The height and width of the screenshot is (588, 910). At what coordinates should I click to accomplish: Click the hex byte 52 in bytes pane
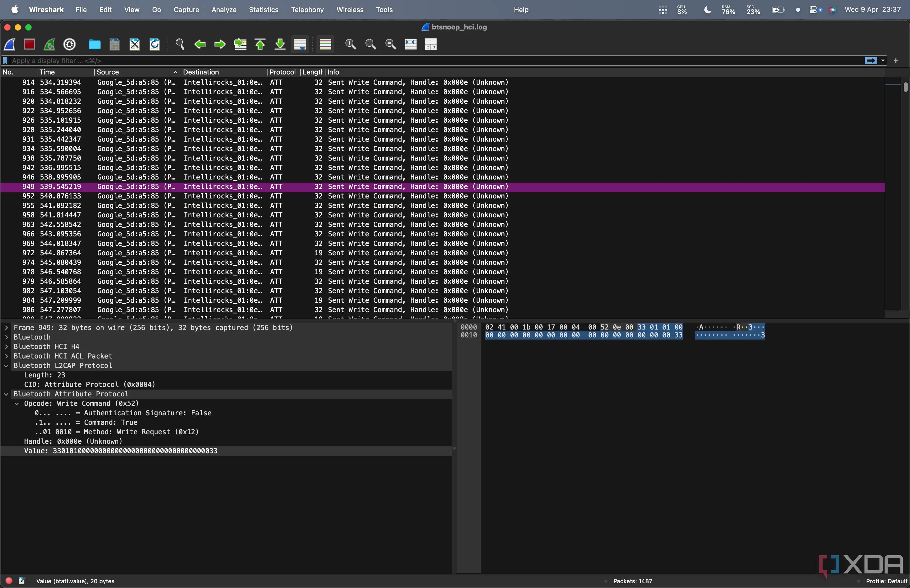pos(605,327)
